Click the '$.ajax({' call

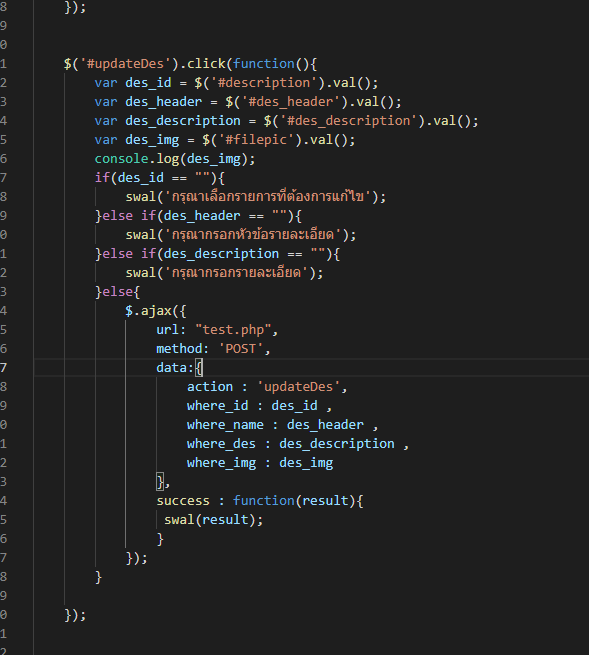pos(155,311)
